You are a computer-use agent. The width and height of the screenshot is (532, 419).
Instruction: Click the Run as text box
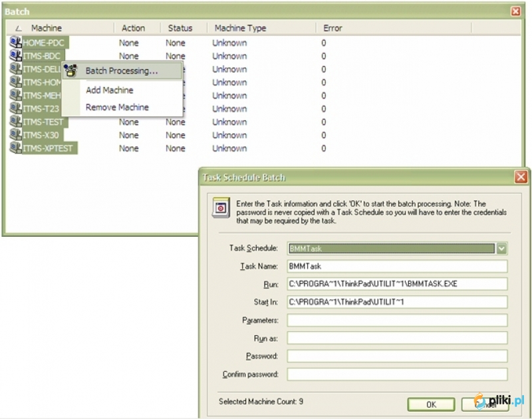pyautogui.click(x=397, y=338)
